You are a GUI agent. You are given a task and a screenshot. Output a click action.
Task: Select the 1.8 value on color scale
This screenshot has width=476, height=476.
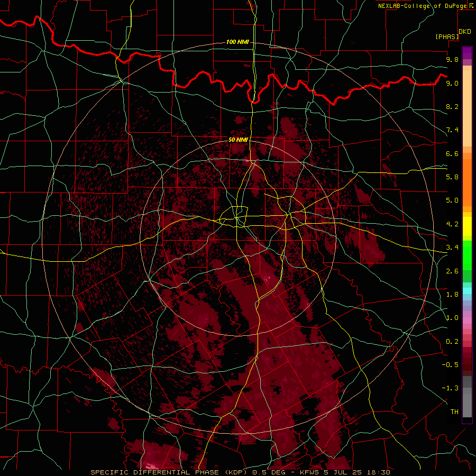[x=452, y=295]
